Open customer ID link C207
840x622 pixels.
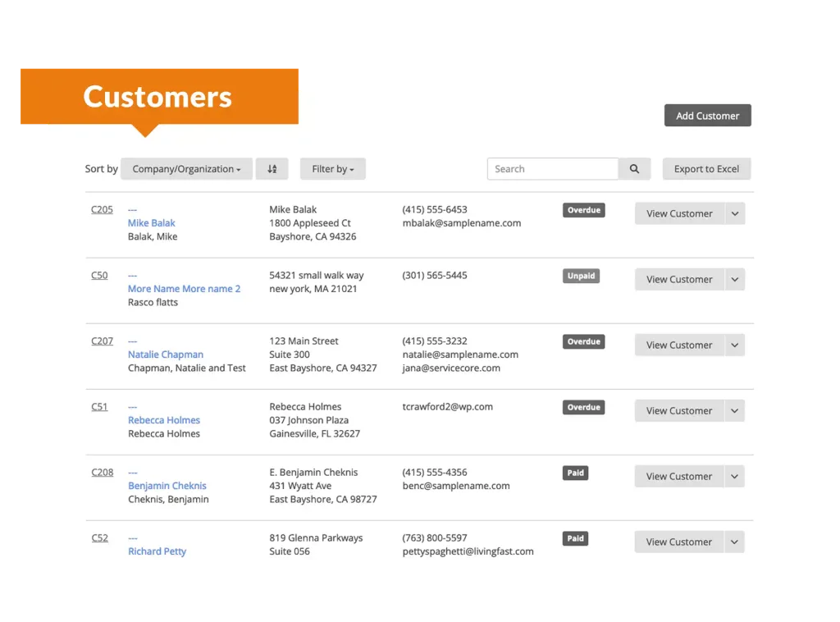click(103, 341)
